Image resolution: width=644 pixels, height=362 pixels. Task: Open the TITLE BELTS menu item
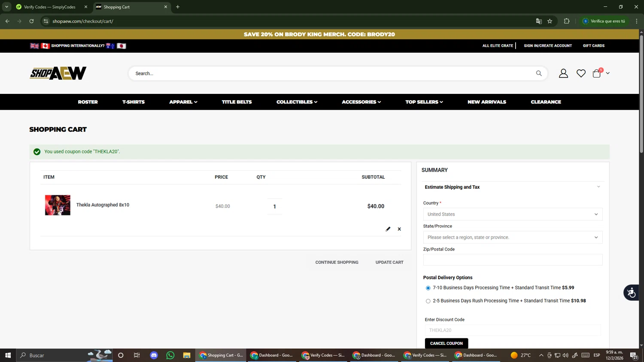[237, 102]
